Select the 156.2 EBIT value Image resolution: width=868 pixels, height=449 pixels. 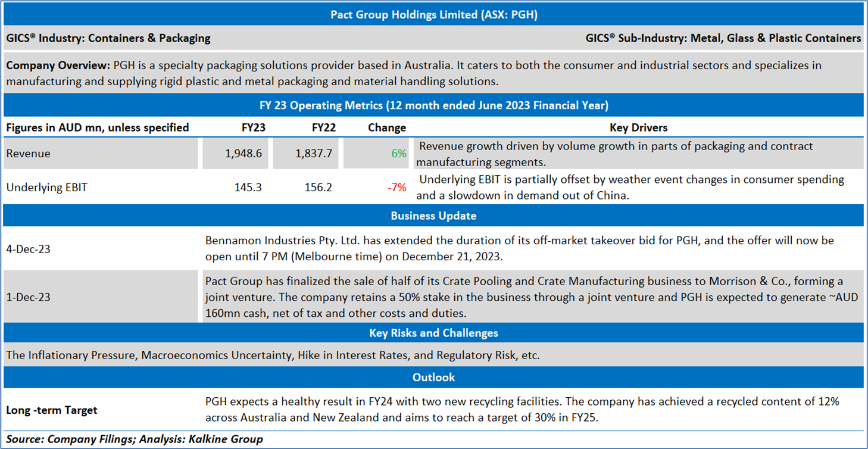[318, 188]
